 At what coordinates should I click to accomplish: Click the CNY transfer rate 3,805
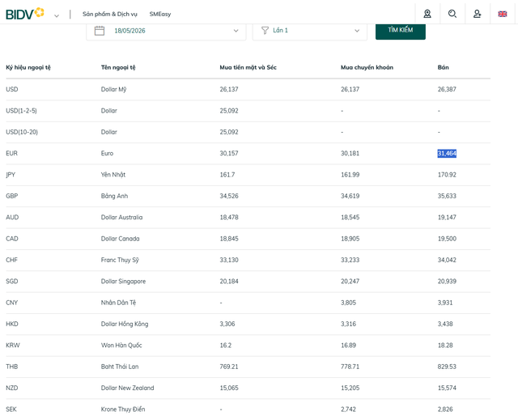(x=349, y=303)
